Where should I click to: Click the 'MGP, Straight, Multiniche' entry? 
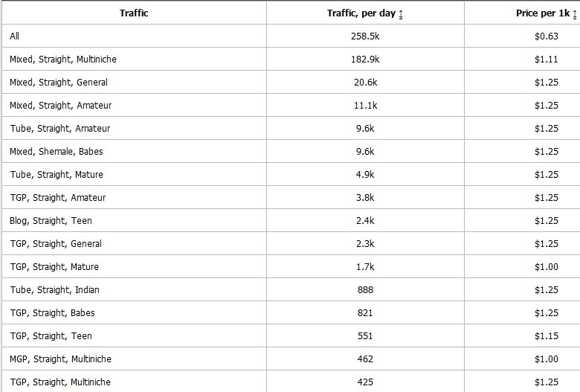[61, 359]
